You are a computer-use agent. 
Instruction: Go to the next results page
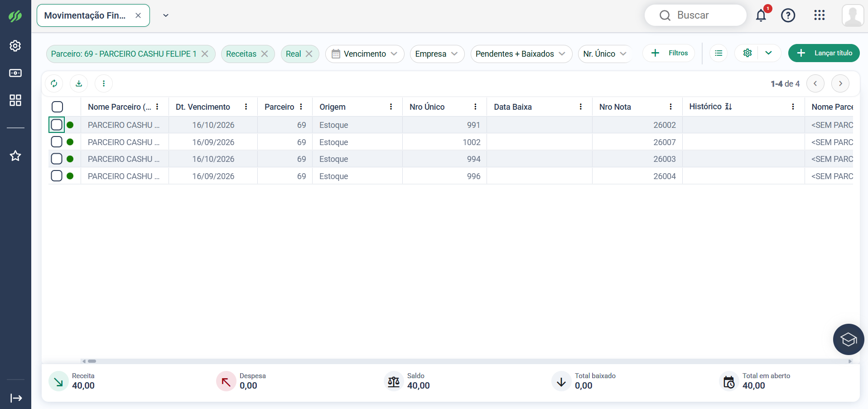[x=840, y=83]
